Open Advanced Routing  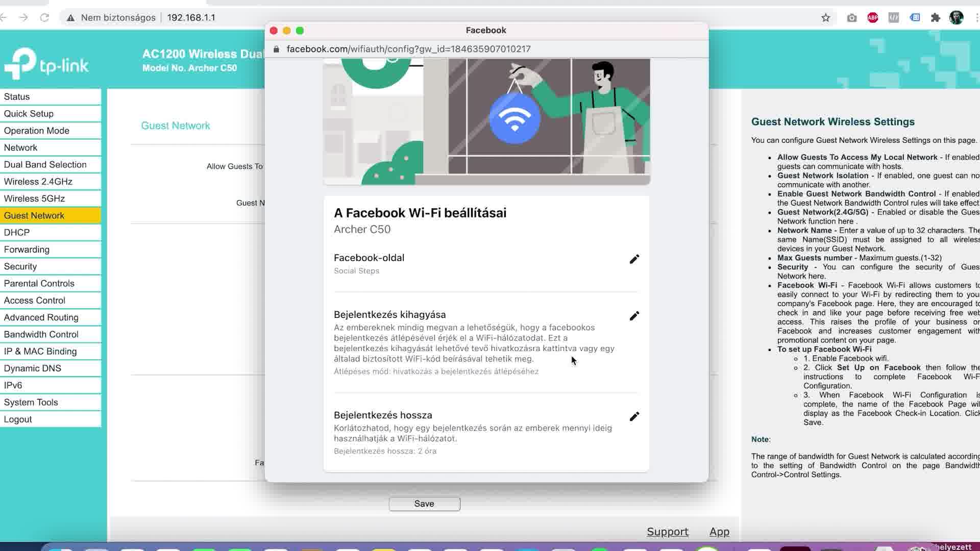51,317
